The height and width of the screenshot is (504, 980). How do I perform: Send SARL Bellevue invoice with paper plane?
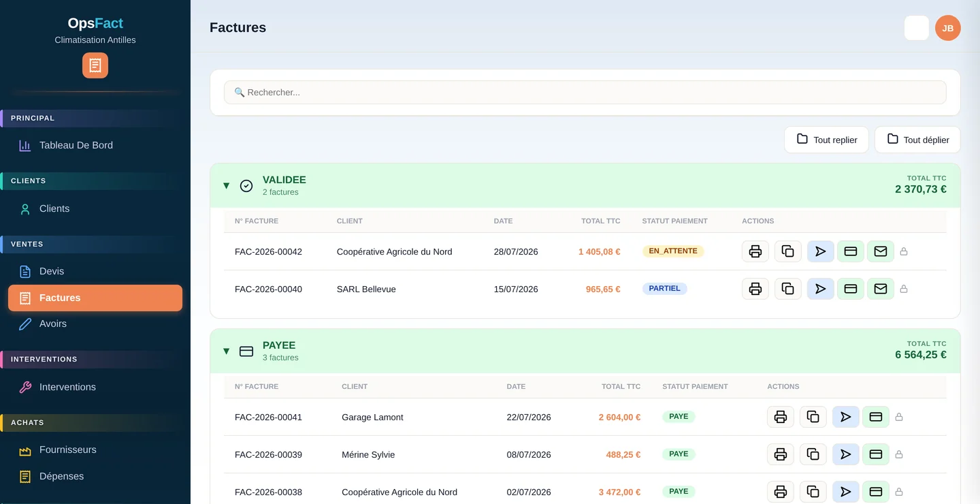pos(821,289)
